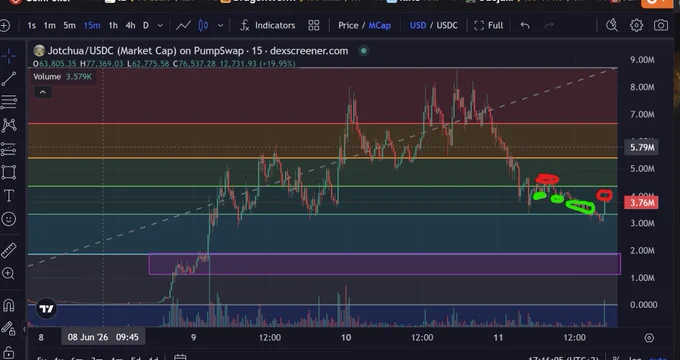
Task: Collapse the indicator legend chevron
Action: tap(42, 92)
